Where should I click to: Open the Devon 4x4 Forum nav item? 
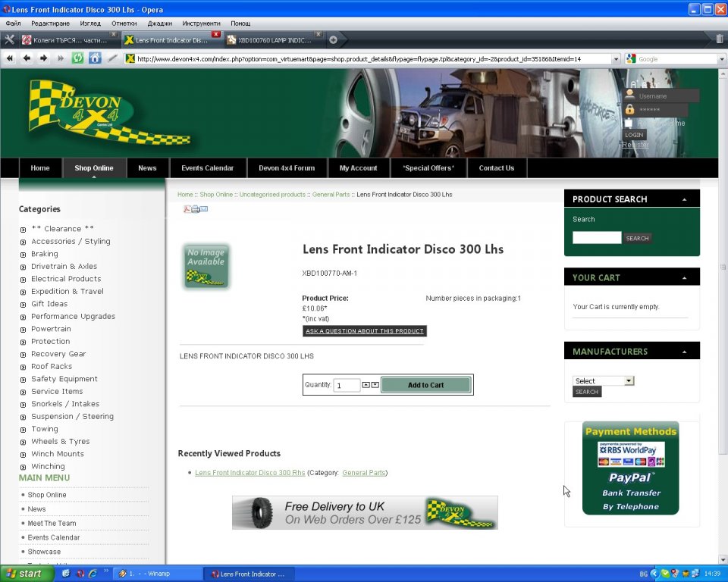point(287,168)
